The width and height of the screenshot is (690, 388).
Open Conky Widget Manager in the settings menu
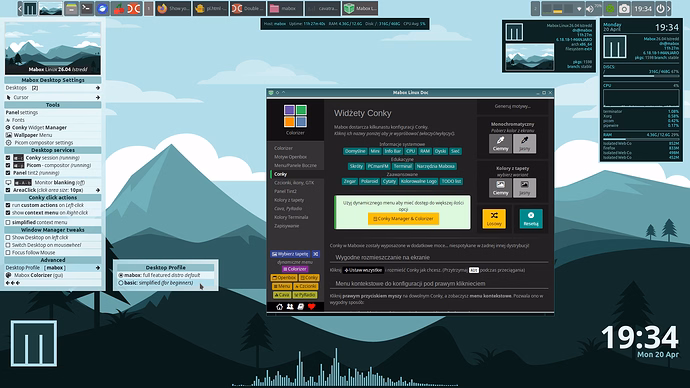click(53, 128)
